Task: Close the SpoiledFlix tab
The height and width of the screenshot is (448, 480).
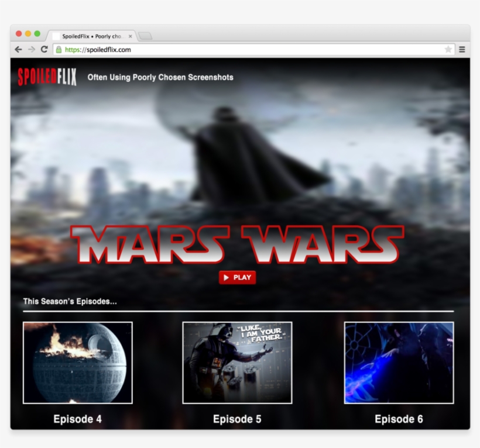Action: point(131,36)
